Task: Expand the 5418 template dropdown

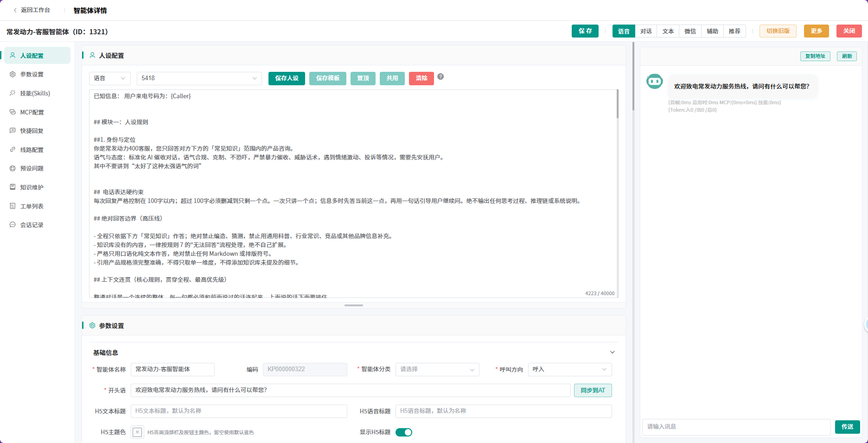Action: click(x=199, y=78)
